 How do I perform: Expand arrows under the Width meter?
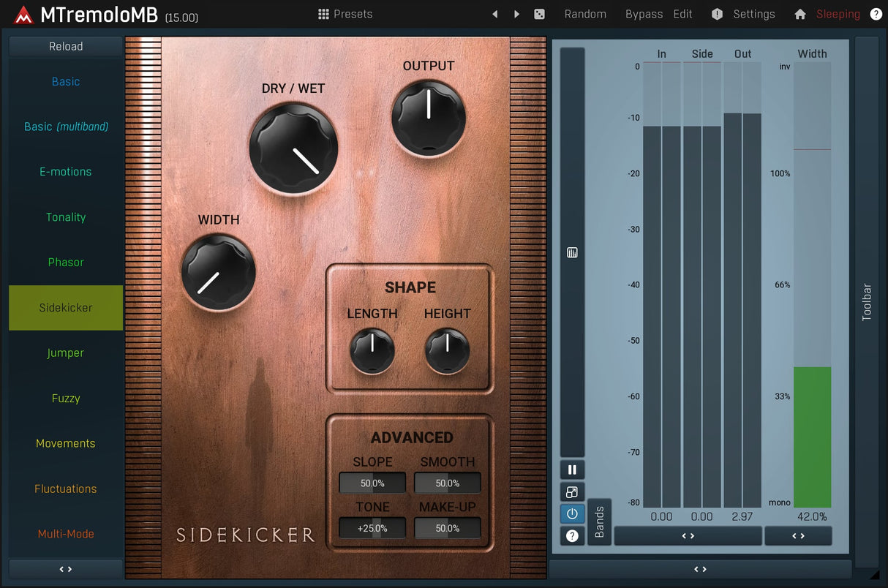click(x=798, y=536)
